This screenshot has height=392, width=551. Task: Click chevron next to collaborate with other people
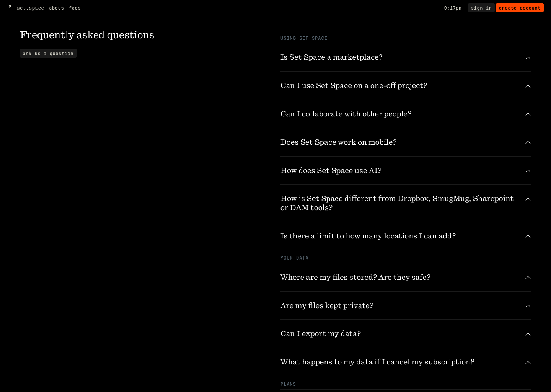click(528, 114)
